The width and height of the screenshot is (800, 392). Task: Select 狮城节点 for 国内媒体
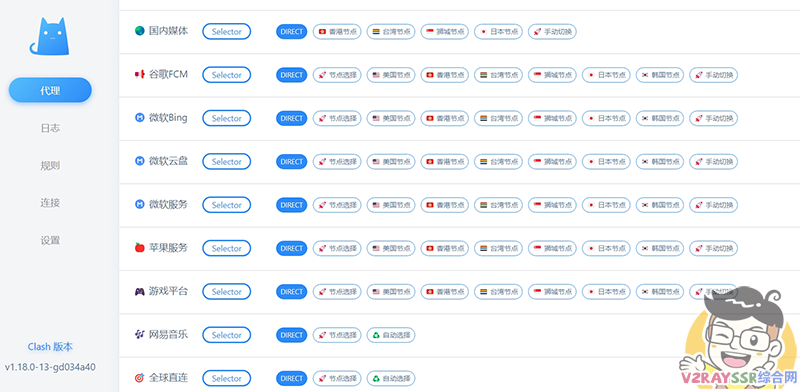445,32
